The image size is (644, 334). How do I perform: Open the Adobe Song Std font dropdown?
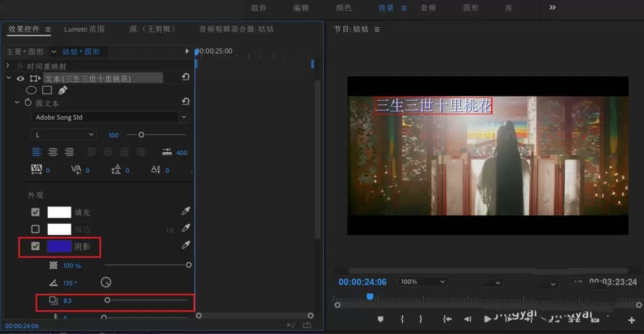(110, 117)
